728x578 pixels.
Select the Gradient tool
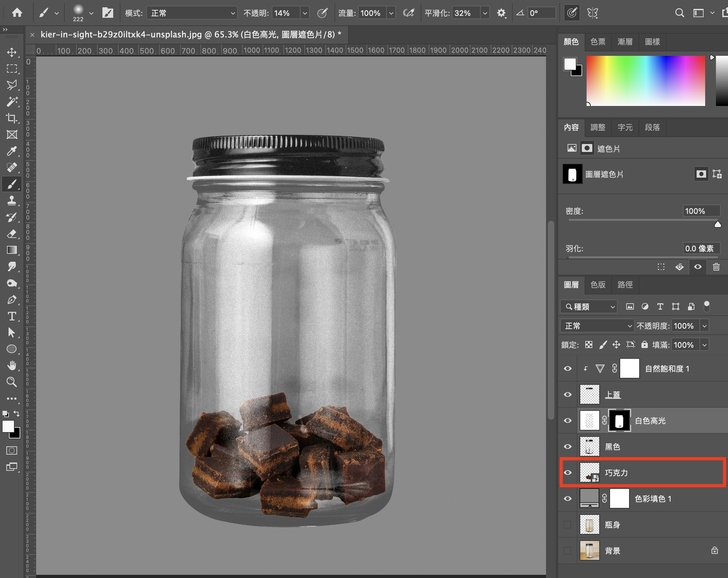point(12,250)
